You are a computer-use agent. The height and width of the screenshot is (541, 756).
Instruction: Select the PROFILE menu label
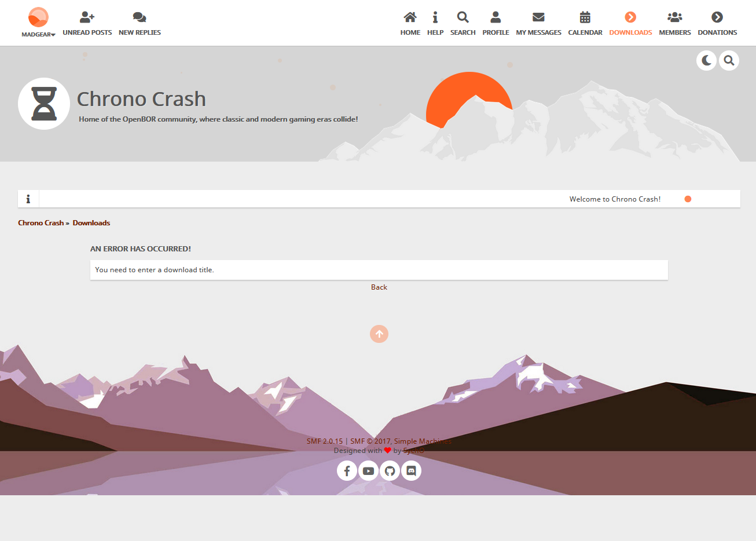(496, 32)
